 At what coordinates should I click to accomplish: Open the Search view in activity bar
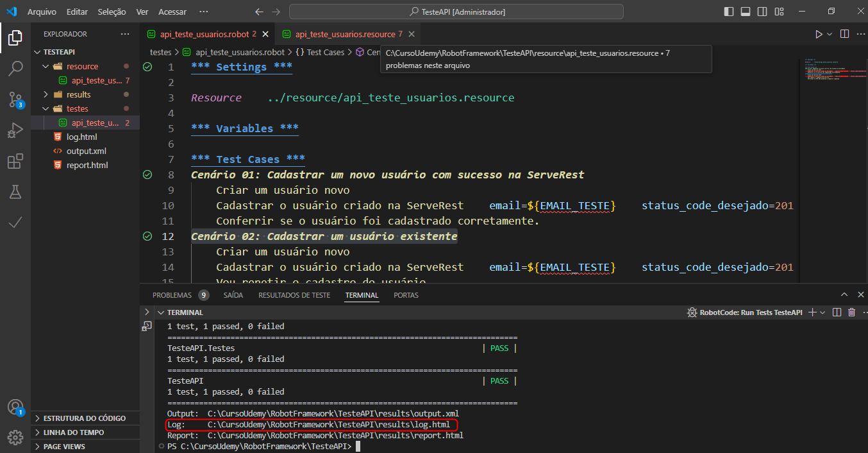point(15,69)
